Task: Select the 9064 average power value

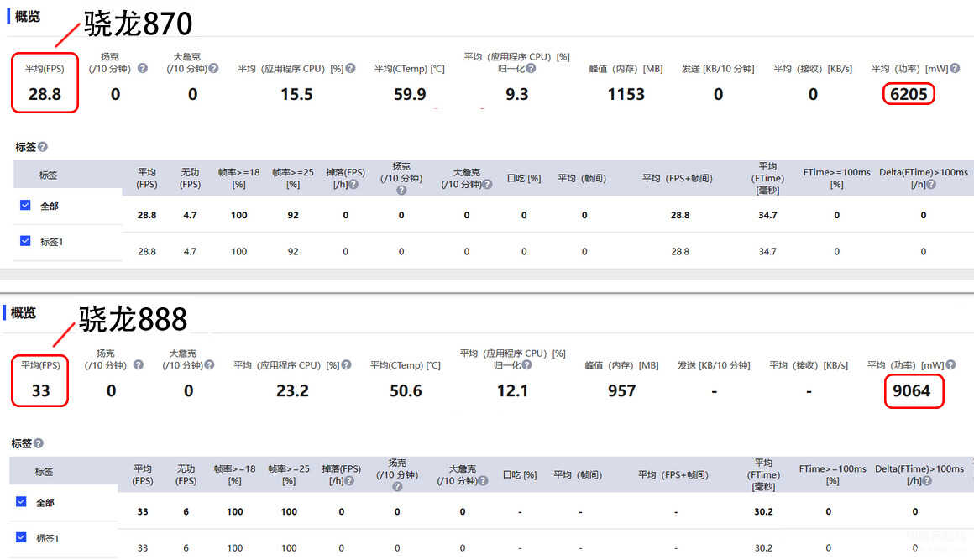Action: (x=911, y=391)
